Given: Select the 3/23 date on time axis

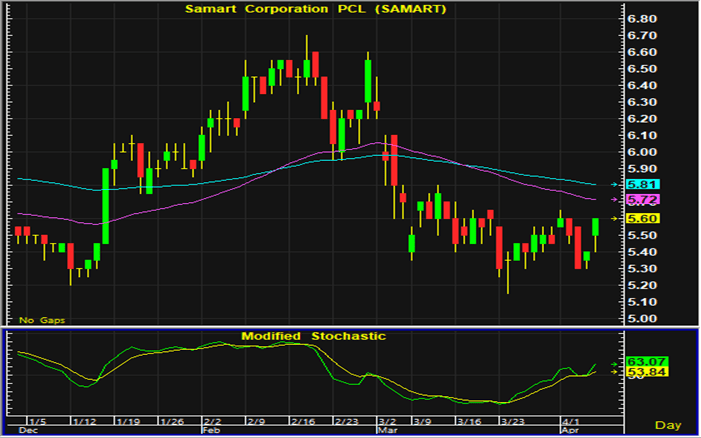Looking at the screenshot, I should coord(513,419).
